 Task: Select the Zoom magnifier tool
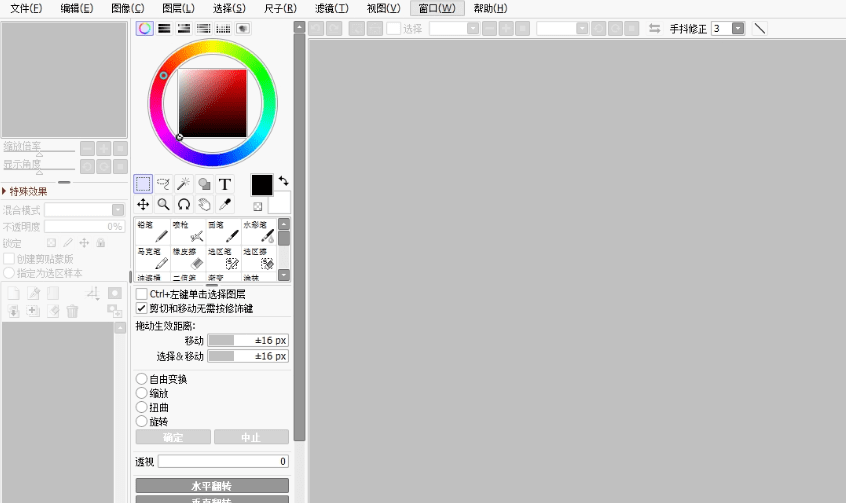(164, 204)
